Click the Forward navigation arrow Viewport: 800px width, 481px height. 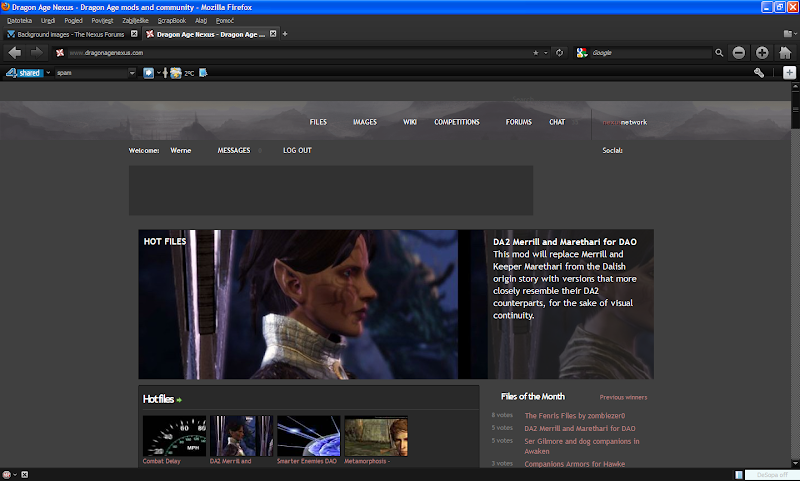(x=36, y=53)
